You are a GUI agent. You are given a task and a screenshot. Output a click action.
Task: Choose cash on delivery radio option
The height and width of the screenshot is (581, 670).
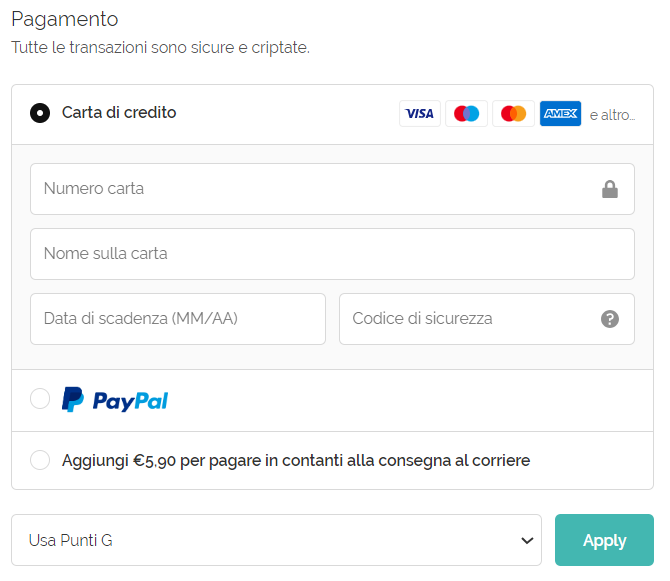click(x=40, y=460)
